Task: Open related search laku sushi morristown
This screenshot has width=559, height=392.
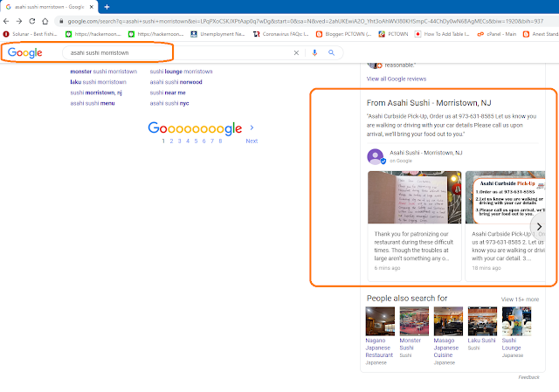Action: coord(98,82)
